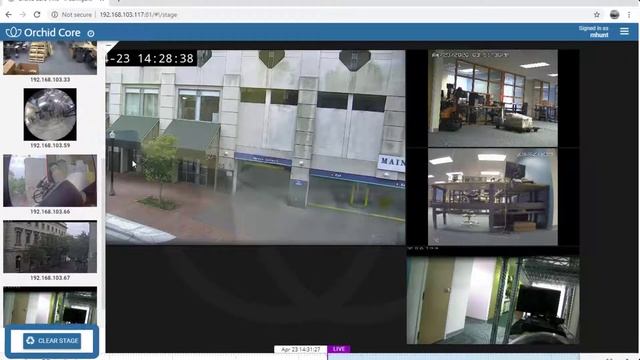Click the 192.168.103.59 camera label
The width and height of the screenshot is (640, 360).
50,145
